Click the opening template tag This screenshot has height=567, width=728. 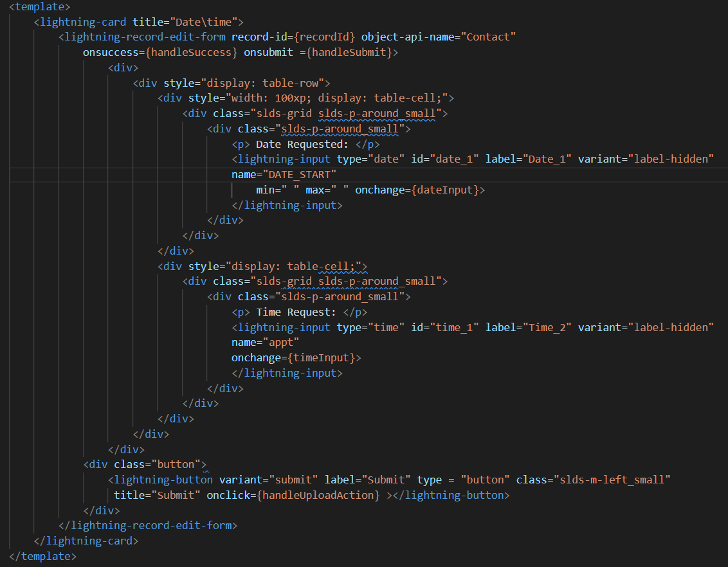pyautogui.click(x=37, y=6)
